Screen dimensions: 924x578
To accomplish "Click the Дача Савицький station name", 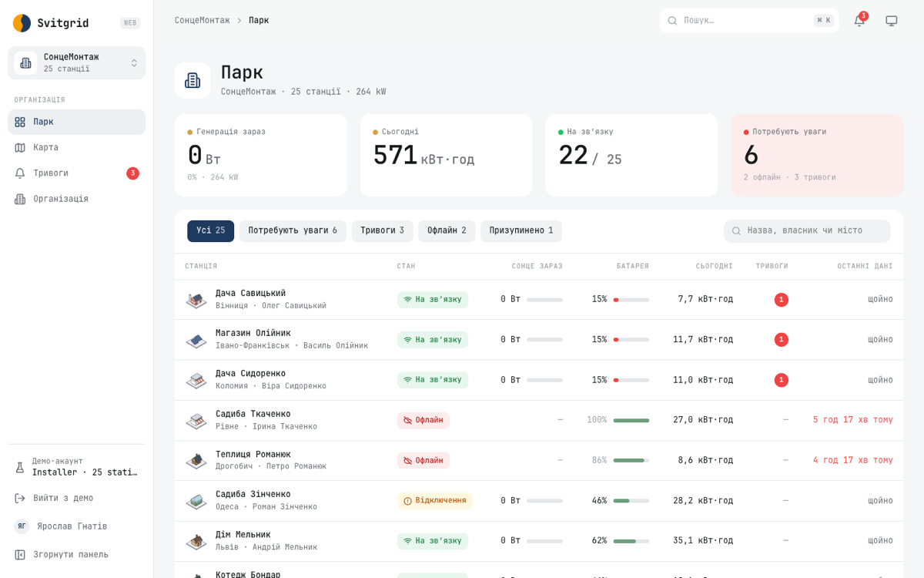I will pos(250,294).
